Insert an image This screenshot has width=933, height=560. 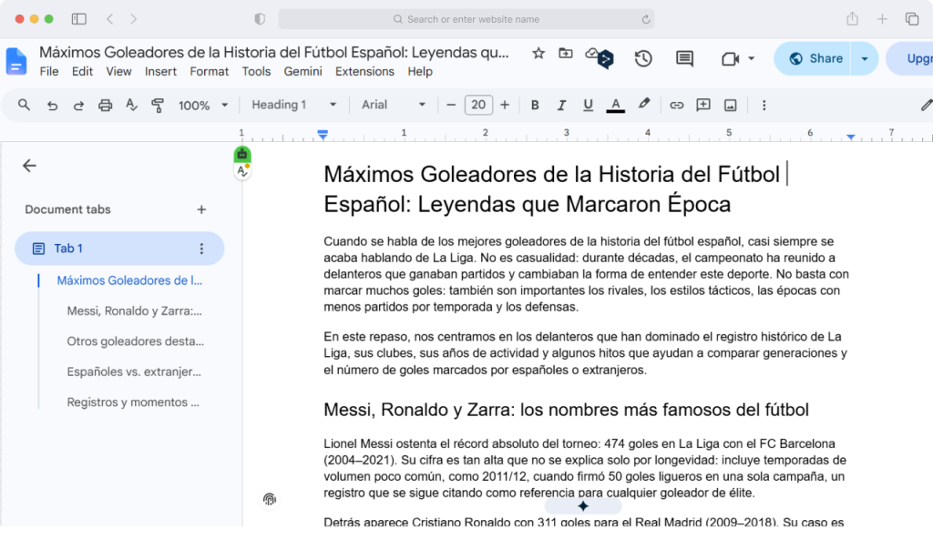click(x=730, y=106)
